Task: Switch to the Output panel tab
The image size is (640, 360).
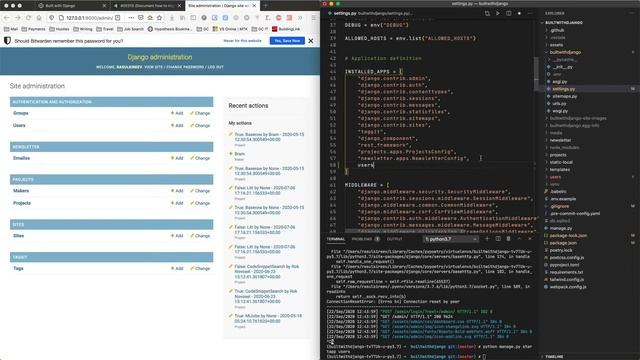Action: tap(395, 239)
